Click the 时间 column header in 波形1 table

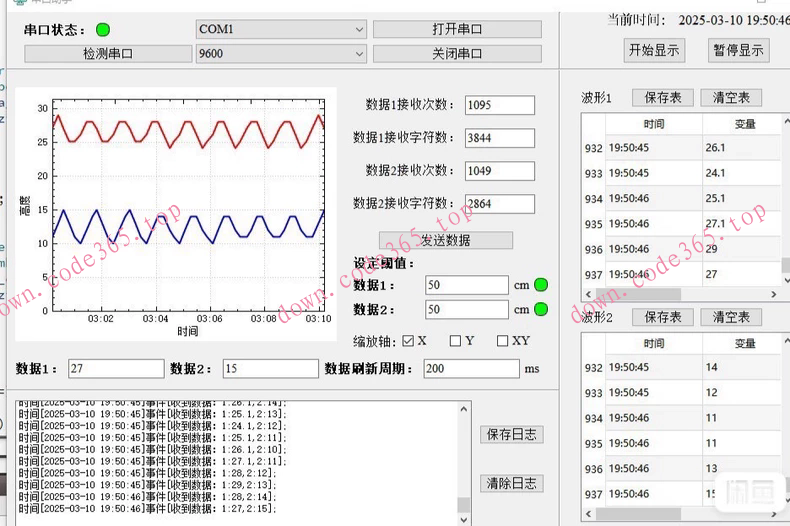(654, 124)
